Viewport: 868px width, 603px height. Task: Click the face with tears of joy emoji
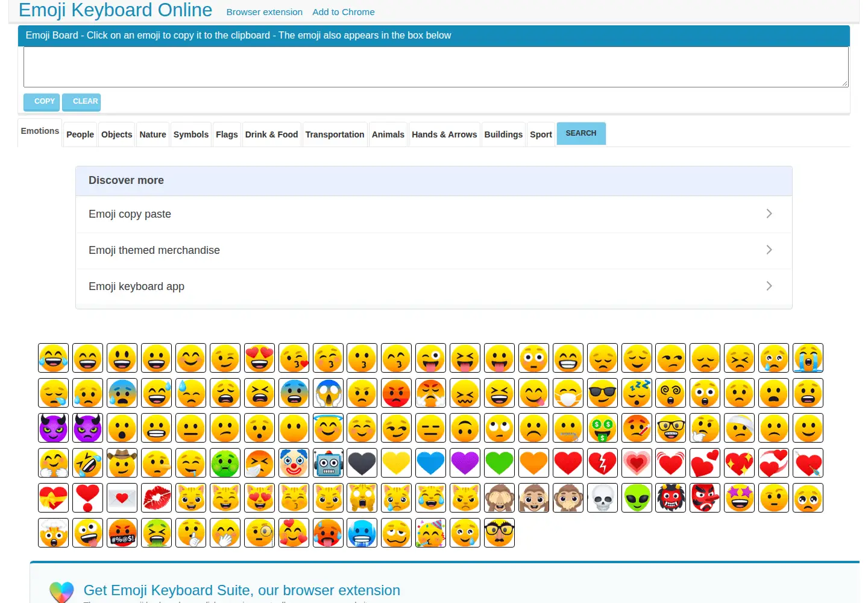point(53,358)
